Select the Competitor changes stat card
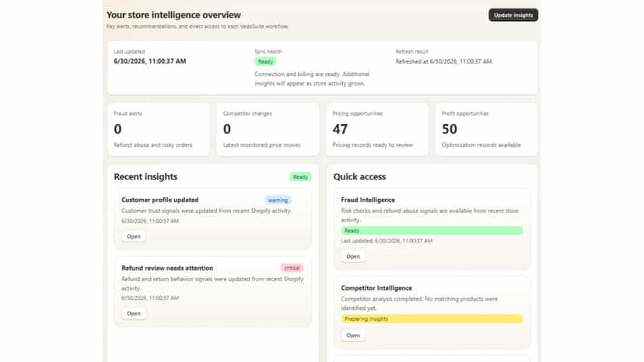Viewport: 644px width, 362px height. [268, 130]
